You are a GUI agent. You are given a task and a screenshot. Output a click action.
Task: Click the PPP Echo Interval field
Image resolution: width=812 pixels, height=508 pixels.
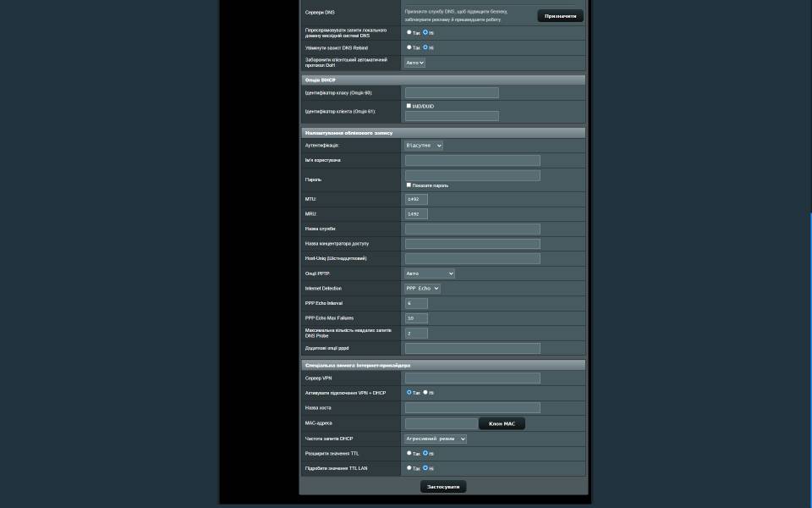pos(416,303)
